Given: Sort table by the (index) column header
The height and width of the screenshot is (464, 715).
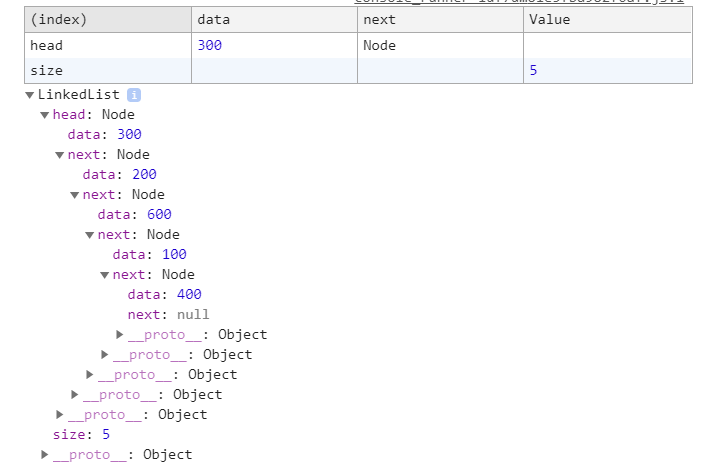Looking at the screenshot, I should pos(108,20).
